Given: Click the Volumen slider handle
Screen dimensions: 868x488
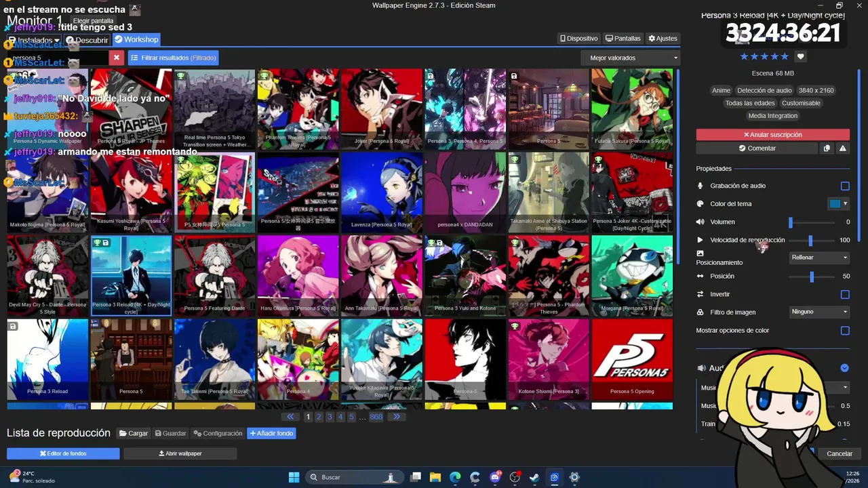Looking at the screenshot, I should [x=791, y=222].
